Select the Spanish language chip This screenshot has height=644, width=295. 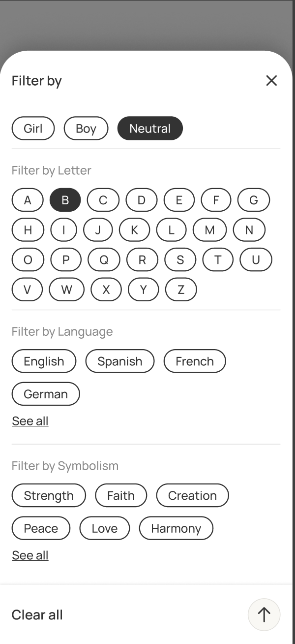tap(119, 361)
